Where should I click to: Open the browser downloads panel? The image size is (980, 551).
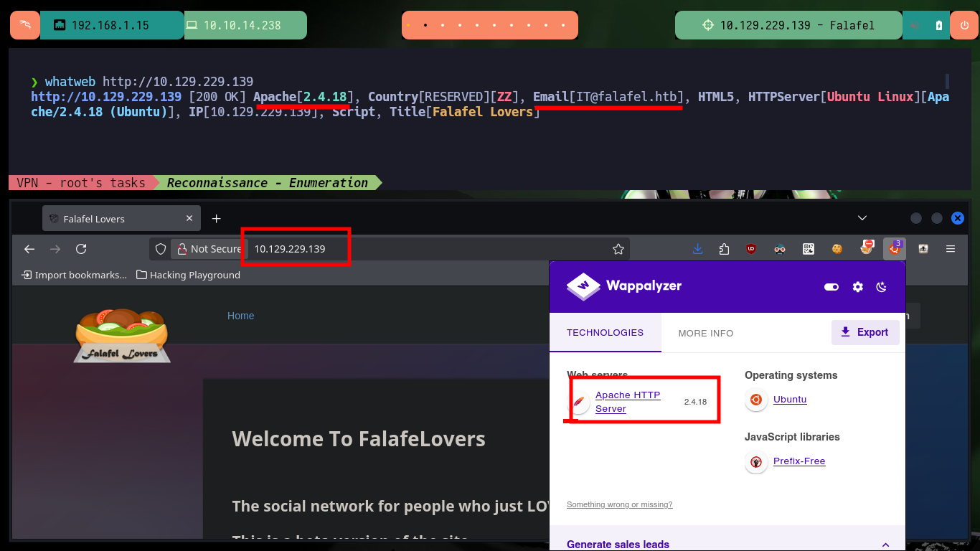coord(697,249)
